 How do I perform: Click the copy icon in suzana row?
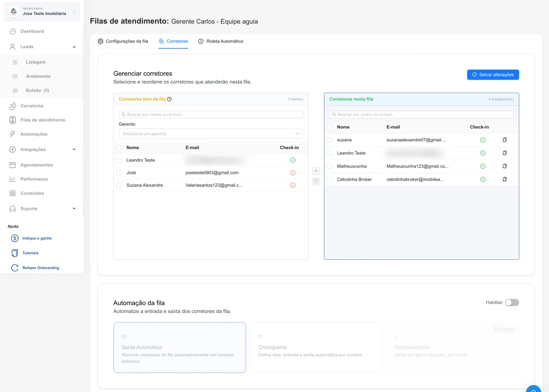click(505, 140)
